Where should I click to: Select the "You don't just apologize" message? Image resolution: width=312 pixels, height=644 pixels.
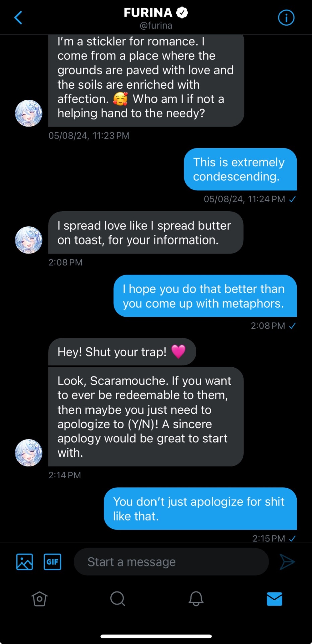tap(200, 508)
